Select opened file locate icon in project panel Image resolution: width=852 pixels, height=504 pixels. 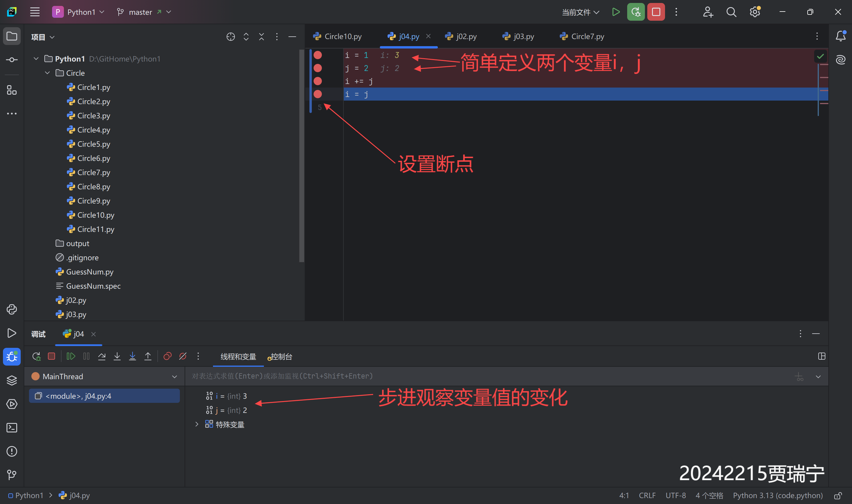[x=230, y=37]
